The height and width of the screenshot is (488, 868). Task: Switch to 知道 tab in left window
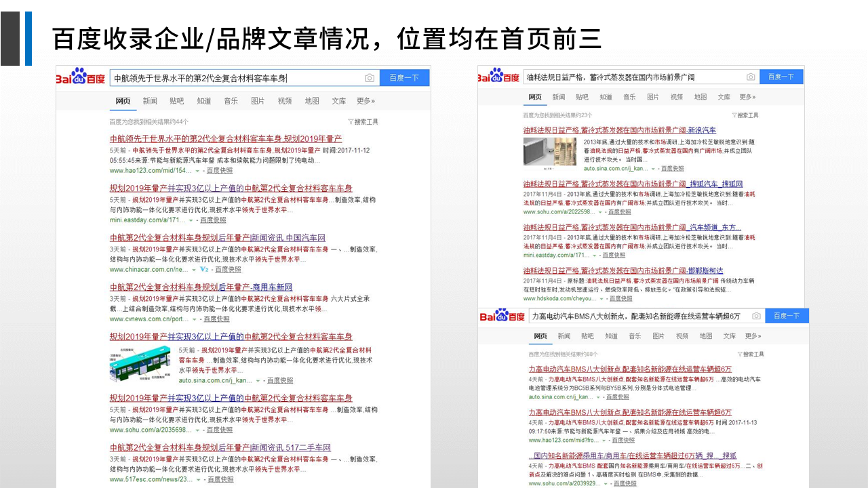tap(204, 101)
